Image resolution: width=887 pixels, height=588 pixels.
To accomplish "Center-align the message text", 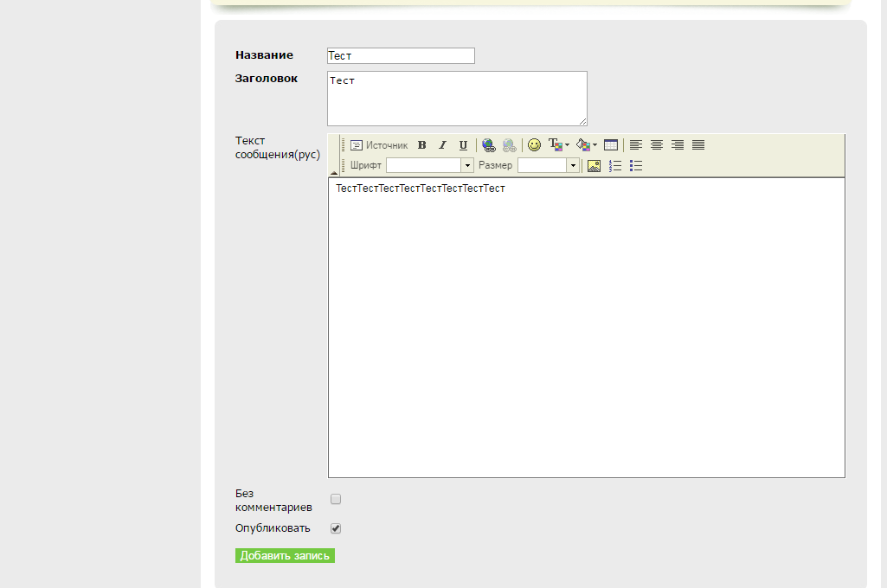I will click(657, 145).
